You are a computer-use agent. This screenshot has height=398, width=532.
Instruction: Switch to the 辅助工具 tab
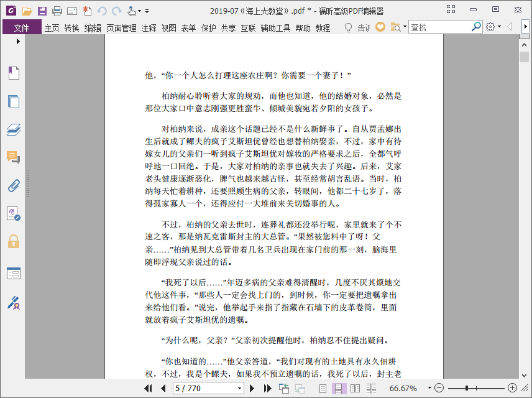[275, 28]
